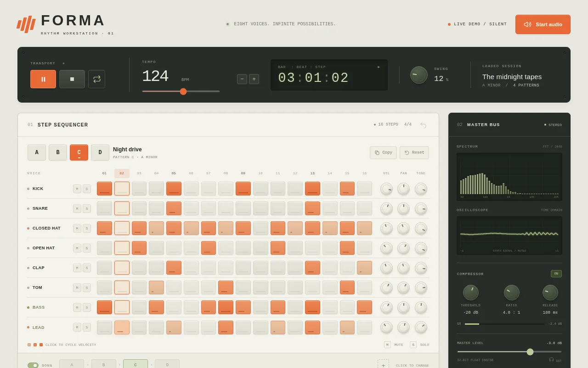The width and height of the screenshot is (588, 368).
Task: Solo the TOM voice
Action: [x=87, y=287]
